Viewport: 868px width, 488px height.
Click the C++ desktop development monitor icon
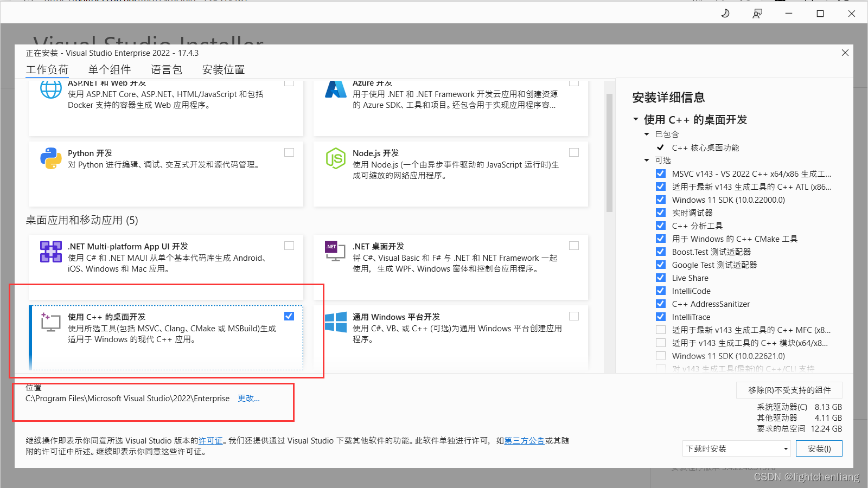coord(50,322)
